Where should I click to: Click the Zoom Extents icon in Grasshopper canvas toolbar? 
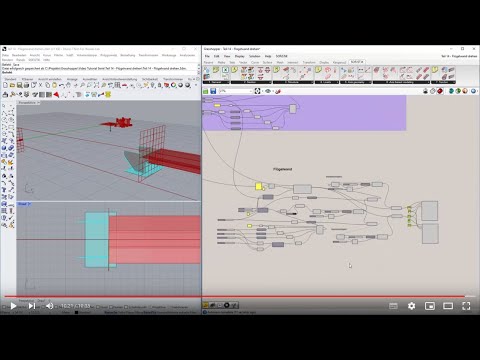257,91
